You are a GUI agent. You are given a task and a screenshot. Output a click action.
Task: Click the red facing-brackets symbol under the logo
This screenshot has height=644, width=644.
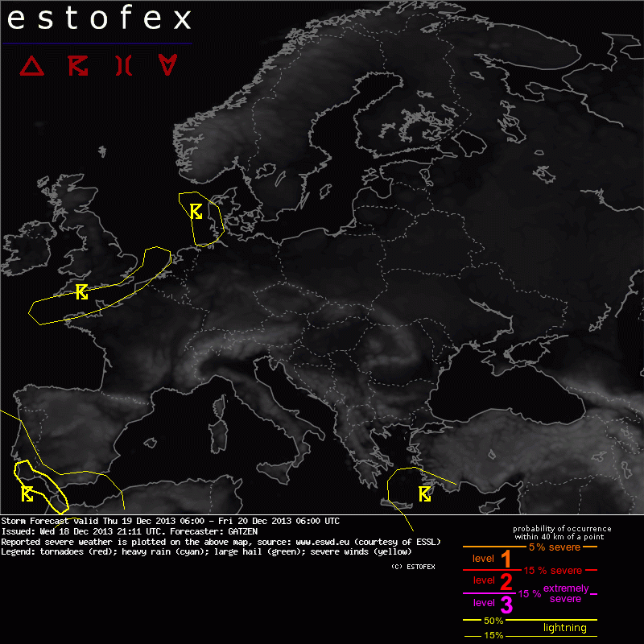124,66
